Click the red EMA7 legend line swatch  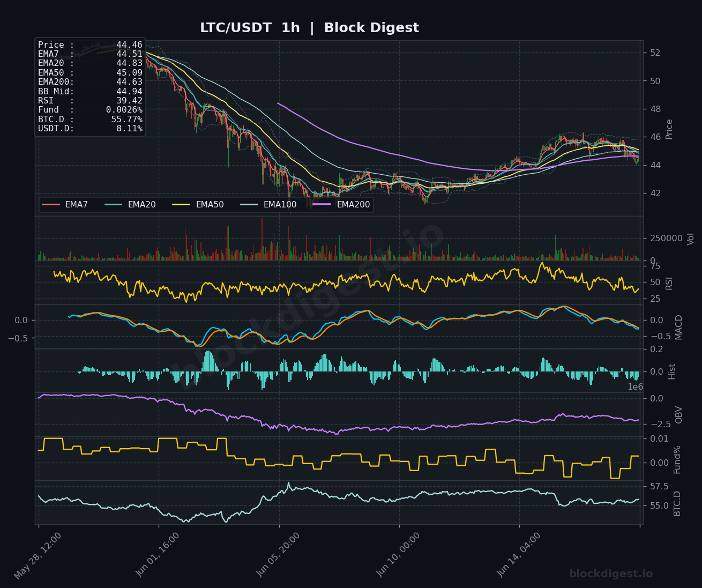click(x=51, y=205)
